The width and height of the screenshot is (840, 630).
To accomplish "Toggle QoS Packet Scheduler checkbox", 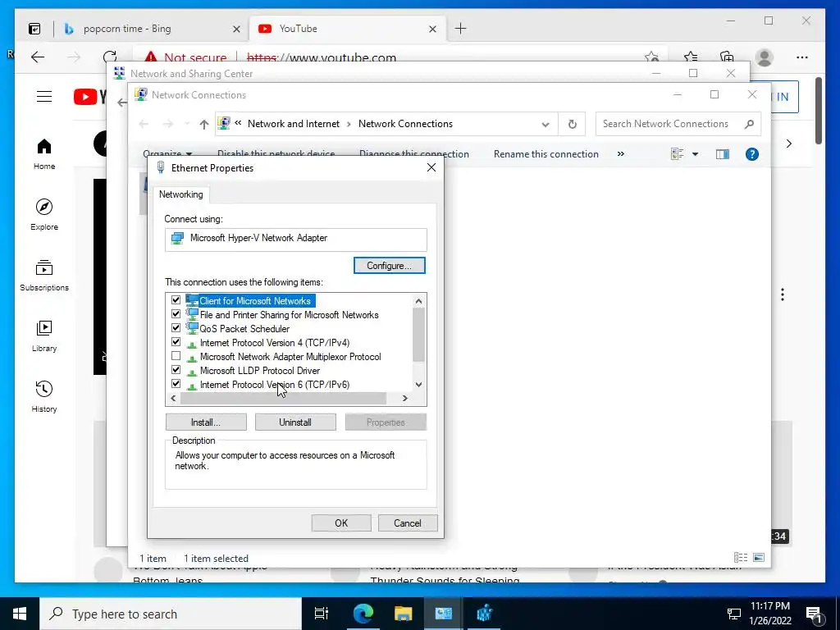I will tap(176, 328).
